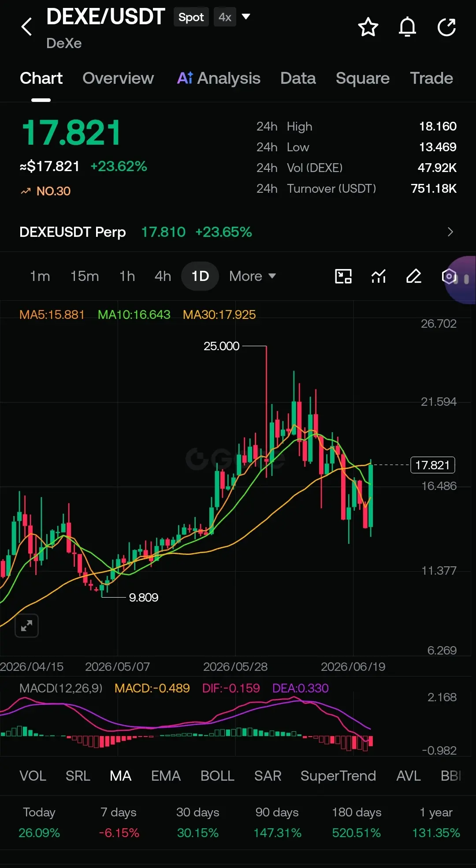Open the More timeframes dropdown
Viewport: 476px width, 868px height.
(x=253, y=276)
